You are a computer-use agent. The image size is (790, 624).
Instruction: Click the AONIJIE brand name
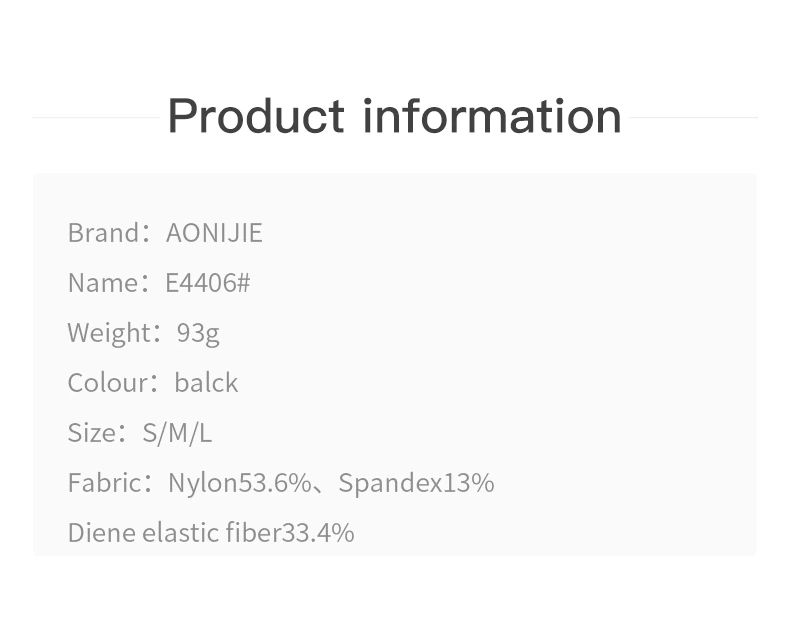pyautogui.click(x=214, y=233)
